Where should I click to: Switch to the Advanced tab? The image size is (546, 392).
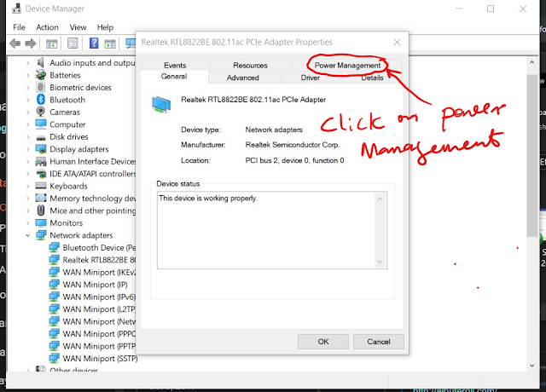[242, 78]
